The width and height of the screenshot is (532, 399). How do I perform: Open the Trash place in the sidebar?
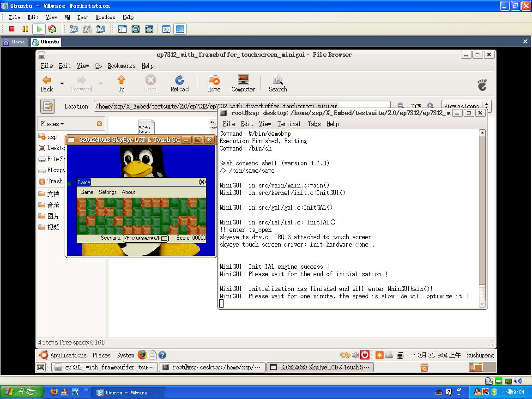[x=51, y=181]
